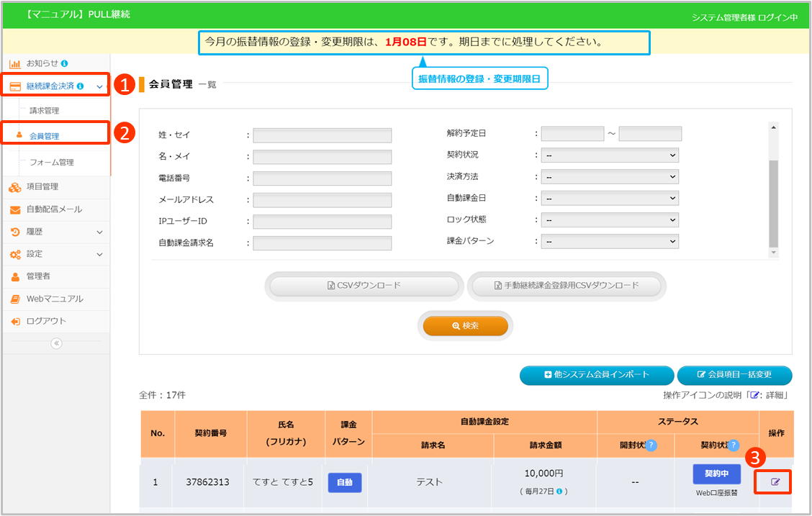Click the CSVダウンロード button

click(364, 286)
